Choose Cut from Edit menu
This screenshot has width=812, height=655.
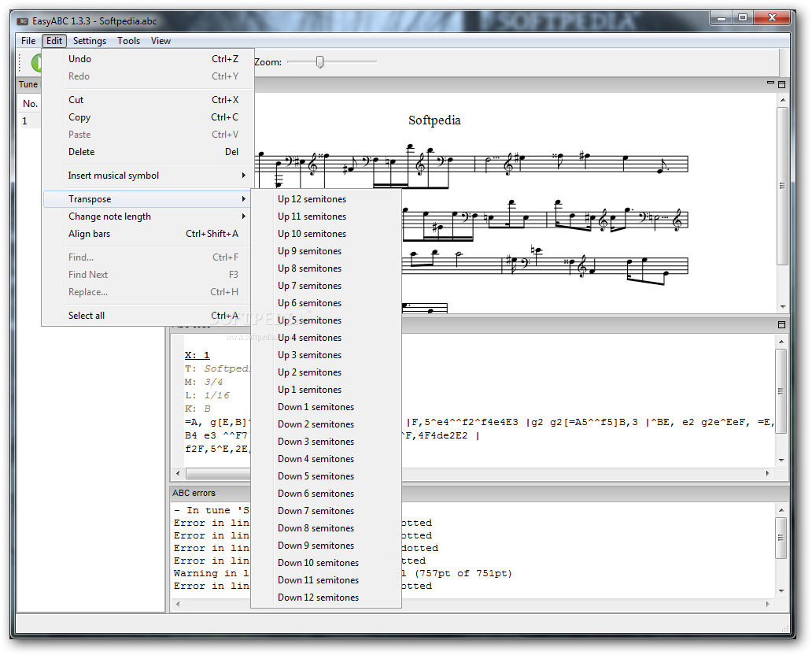click(148, 100)
